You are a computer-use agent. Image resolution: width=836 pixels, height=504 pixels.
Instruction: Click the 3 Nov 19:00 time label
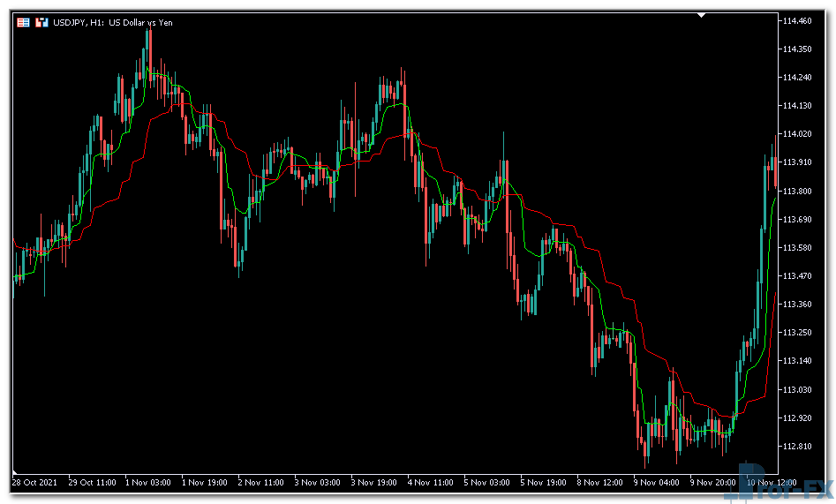374,482
